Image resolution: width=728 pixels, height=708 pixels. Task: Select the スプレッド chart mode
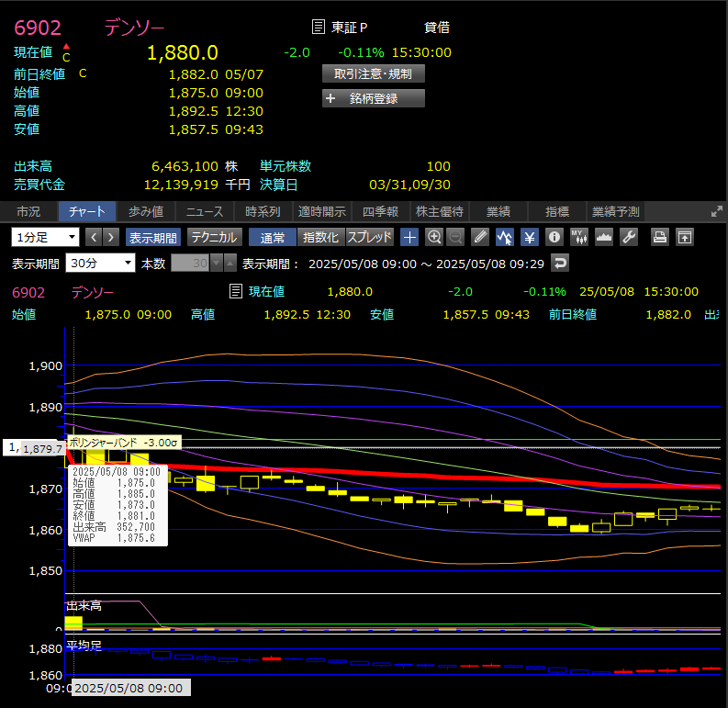[370, 238]
